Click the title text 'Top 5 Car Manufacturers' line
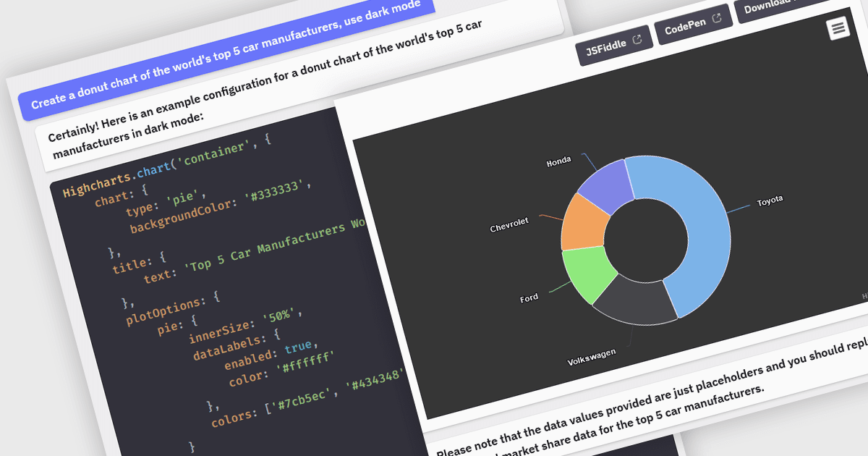868x456 pixels. 255,253
